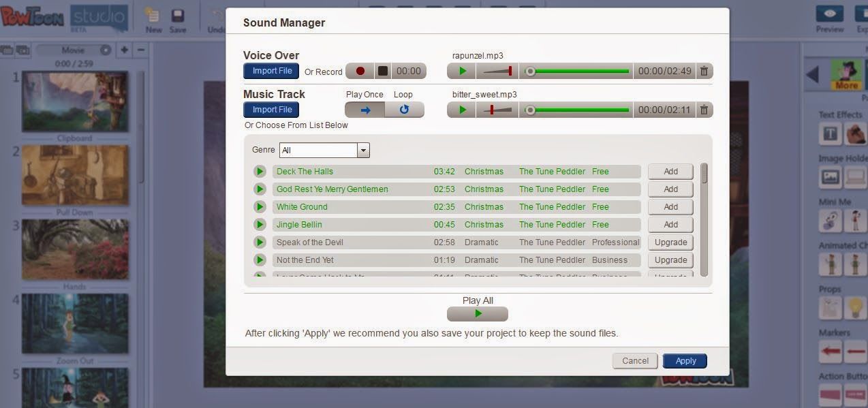The height and width of the screenshot is (408, 868).
Task: Delete bitter_sweet.mp3 with trash icon
Action: coord(704,110)
